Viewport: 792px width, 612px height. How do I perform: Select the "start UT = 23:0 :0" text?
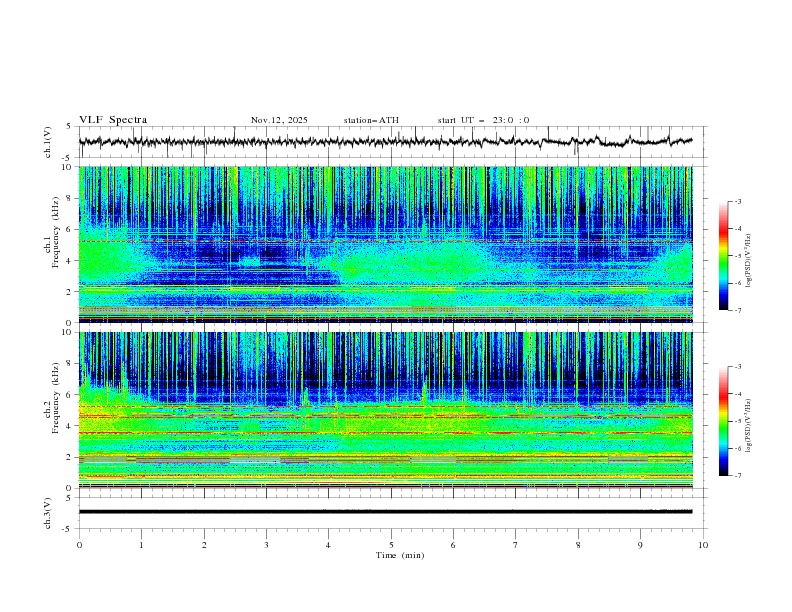point(483,120)
